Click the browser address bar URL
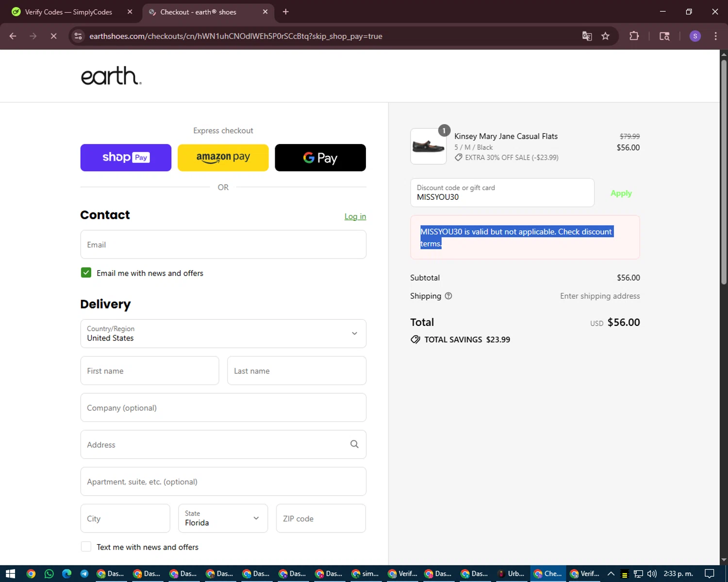Screen dimensions: 728x582 [236, 36]
